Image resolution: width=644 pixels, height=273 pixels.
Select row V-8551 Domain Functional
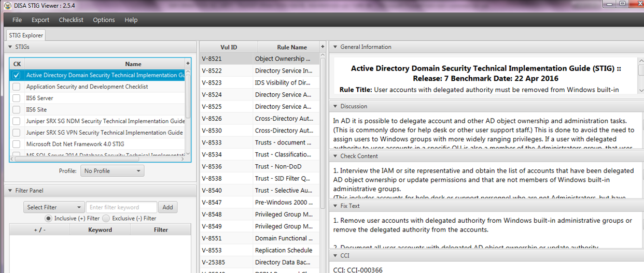coord(260,238)
